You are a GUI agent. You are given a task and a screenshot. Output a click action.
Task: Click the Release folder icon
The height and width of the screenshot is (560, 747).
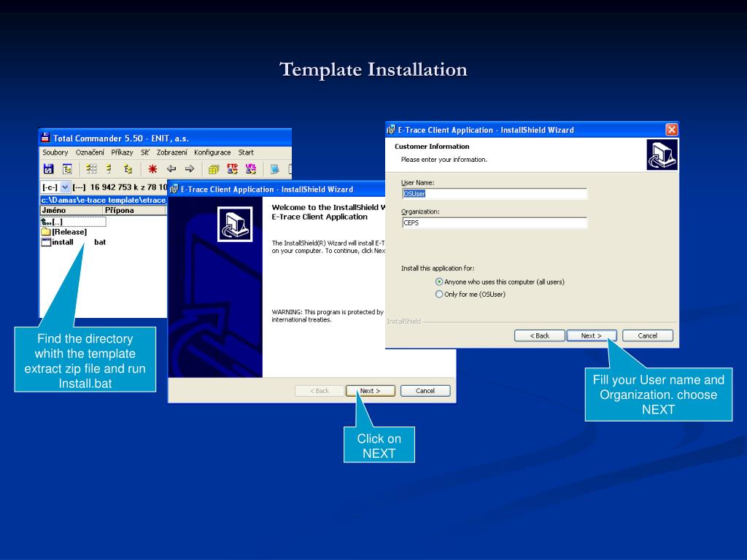tap(46, 232)
